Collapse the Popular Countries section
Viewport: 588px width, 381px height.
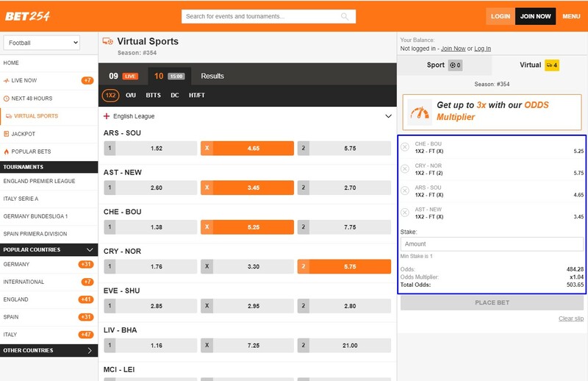point(90,249)
